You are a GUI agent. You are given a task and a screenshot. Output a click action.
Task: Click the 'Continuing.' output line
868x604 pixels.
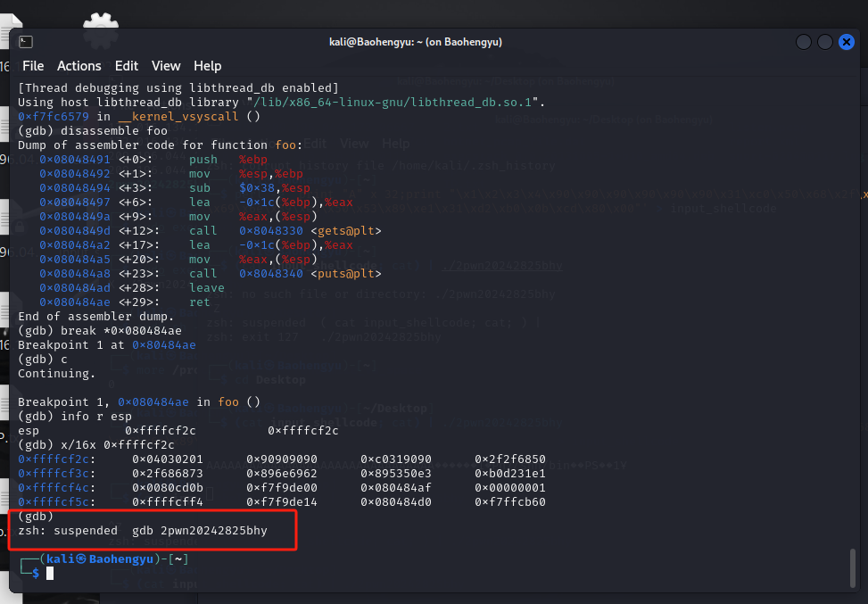[x=56, y=374]
